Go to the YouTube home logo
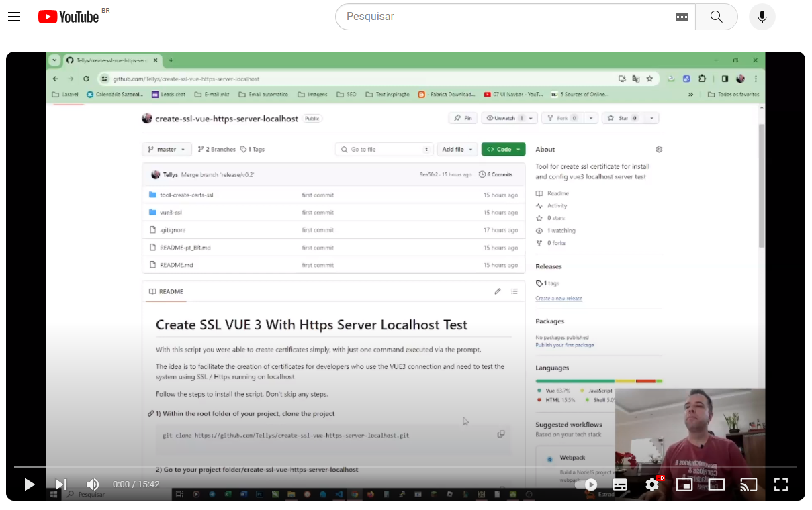812x510 pixels. [69, 17]
